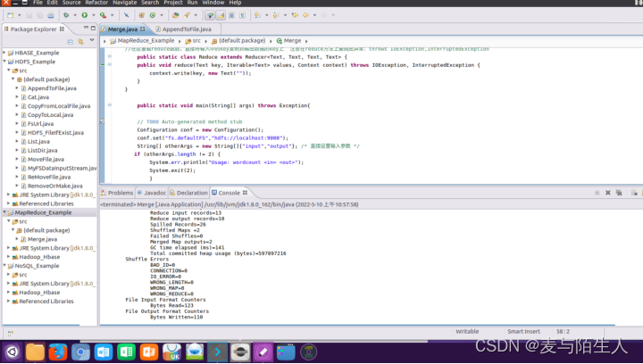The width and height of the screenshot is (643, 364).
Task: Open the Files manager folder in the dock
Action: (35, 352)
